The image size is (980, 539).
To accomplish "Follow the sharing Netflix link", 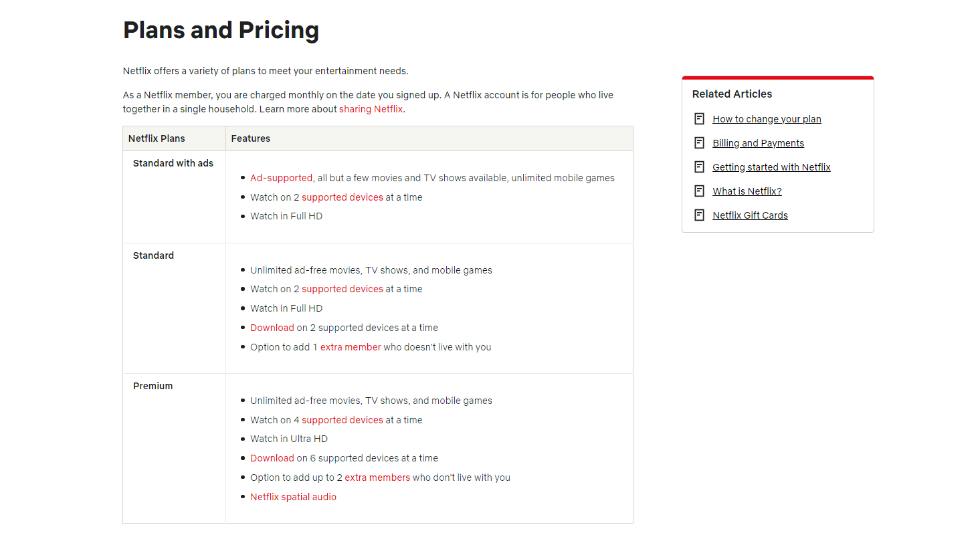I will (371, 109).
